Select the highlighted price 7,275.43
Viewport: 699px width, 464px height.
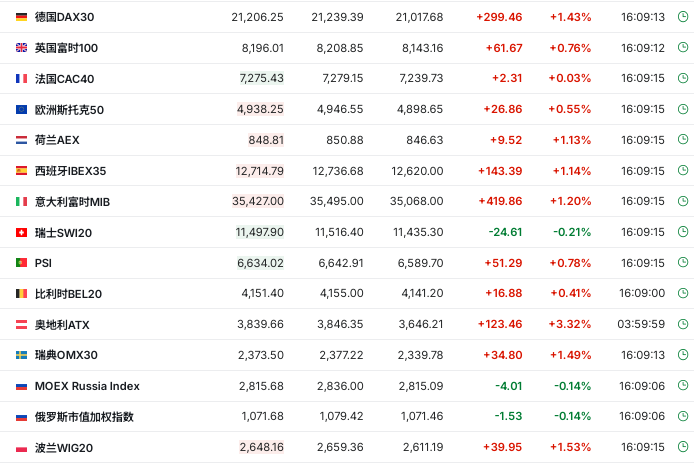point(261,78)
